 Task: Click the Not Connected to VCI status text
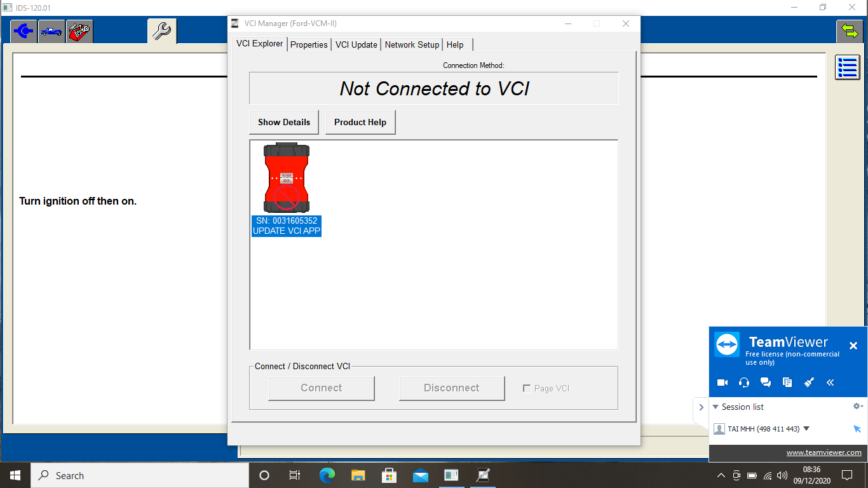434,88
